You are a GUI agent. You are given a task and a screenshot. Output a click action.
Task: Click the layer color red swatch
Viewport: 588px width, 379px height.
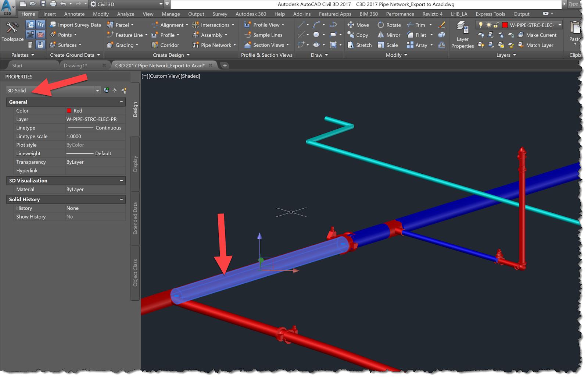pos(505,25)
